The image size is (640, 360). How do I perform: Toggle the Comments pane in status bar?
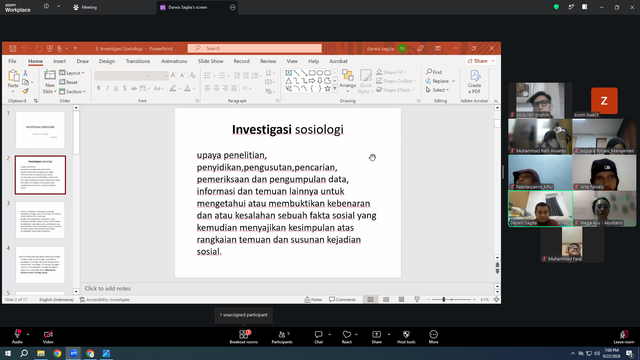click(342, 300)
